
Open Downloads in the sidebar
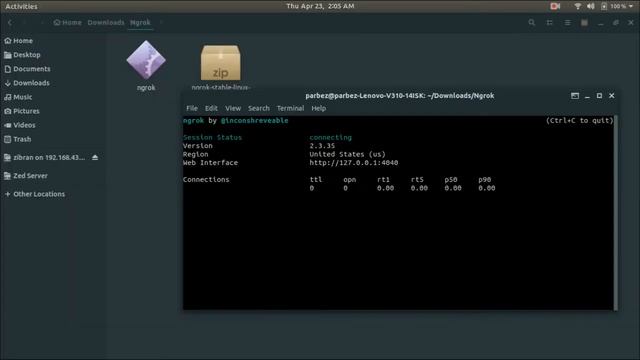pos(27,83)
